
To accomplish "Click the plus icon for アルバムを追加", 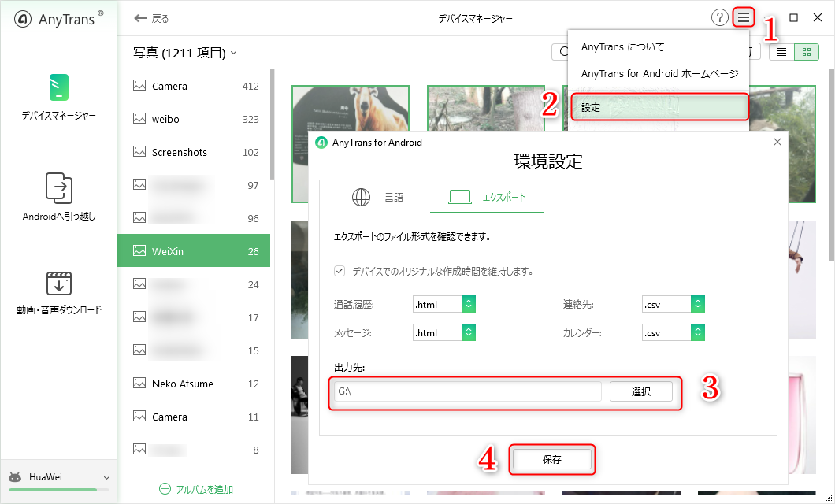I will (x=165, y=488).
